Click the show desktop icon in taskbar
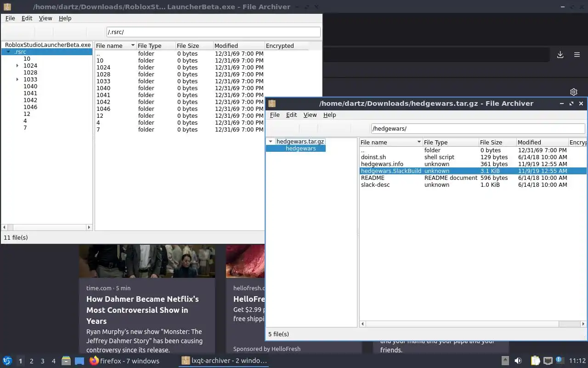 click(x=79, y=361)
